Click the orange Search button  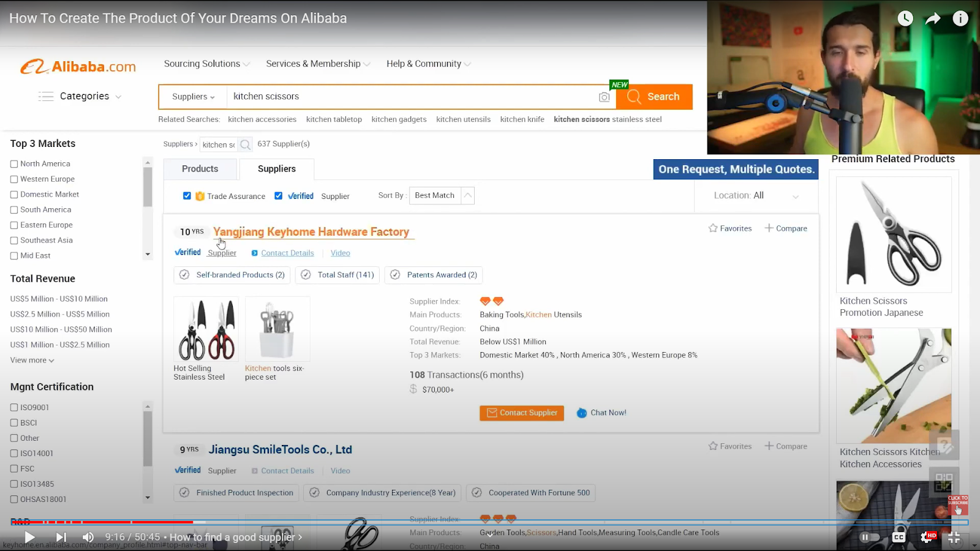point(654,97)
